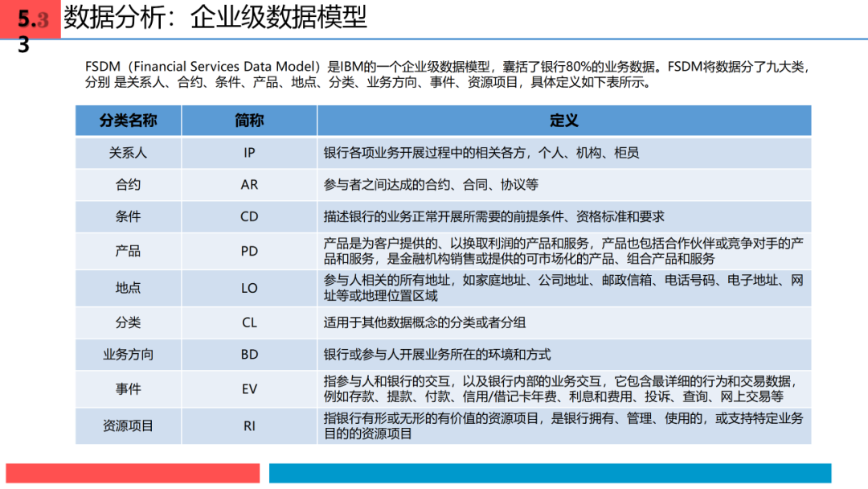Select the slide title 数据分析：企业级数据模型
The image size is (868, 489).
point(215,17)
